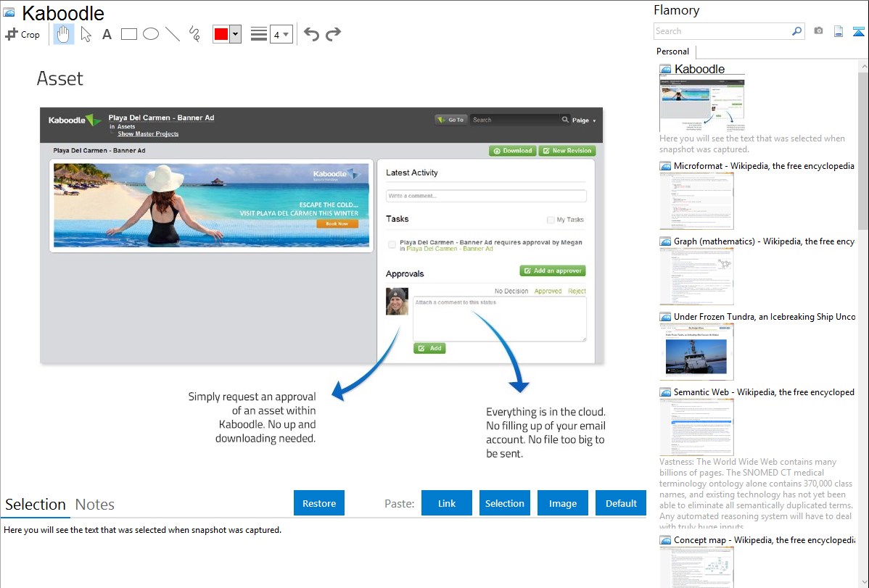
Task: Click the line thickness icon
Action: point(259,34)
